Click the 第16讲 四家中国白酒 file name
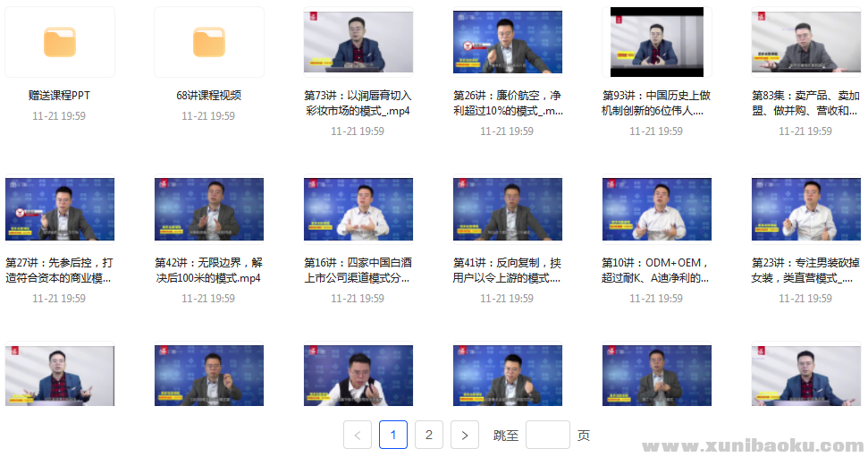 tap(358, 270)
